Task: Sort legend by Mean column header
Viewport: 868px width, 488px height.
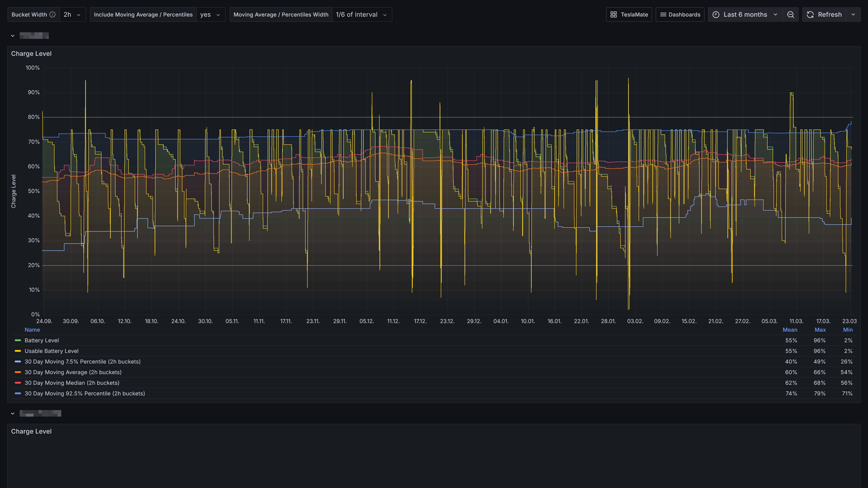Action: (790, 330)
